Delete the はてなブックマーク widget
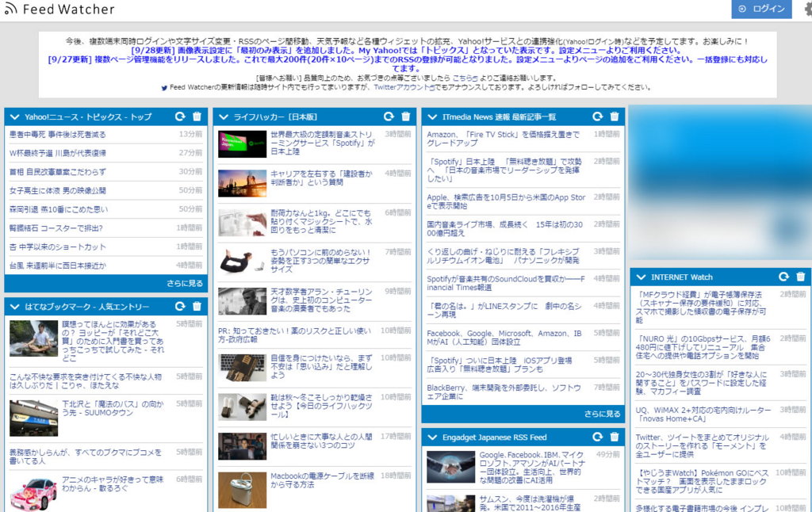Image resolution: width=812 pixels, height=512 pixels. (197, 307)
